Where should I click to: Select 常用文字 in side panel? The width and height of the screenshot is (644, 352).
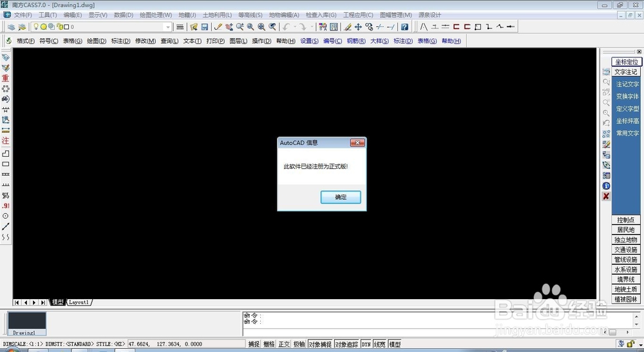[627, 133]
